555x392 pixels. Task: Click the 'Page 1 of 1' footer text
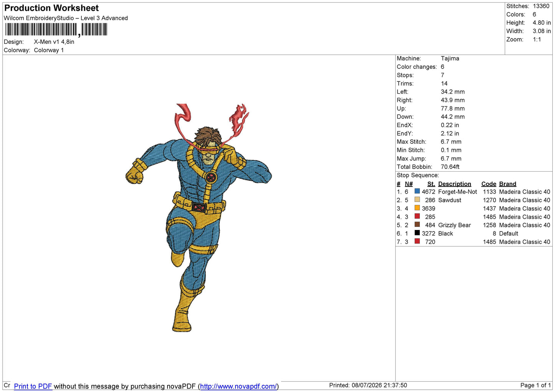[535, 385]
